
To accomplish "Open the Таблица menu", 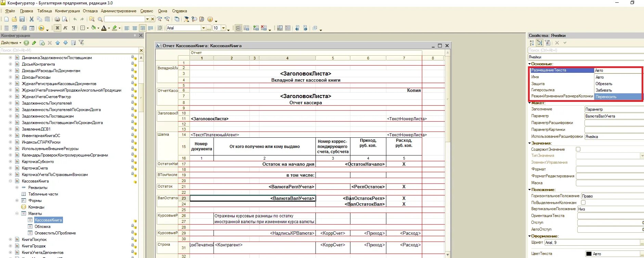I will (44, 11).
